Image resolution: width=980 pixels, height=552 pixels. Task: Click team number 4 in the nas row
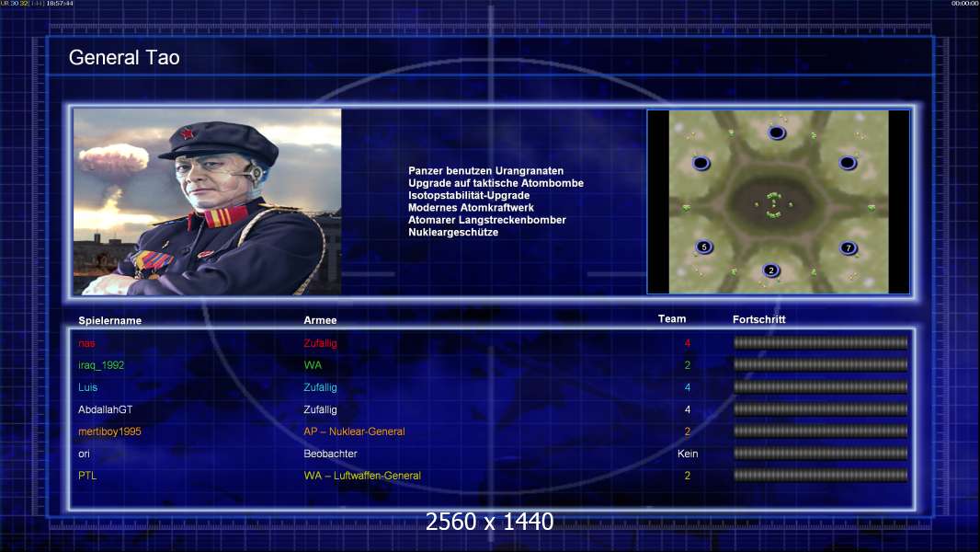(688, 343)
